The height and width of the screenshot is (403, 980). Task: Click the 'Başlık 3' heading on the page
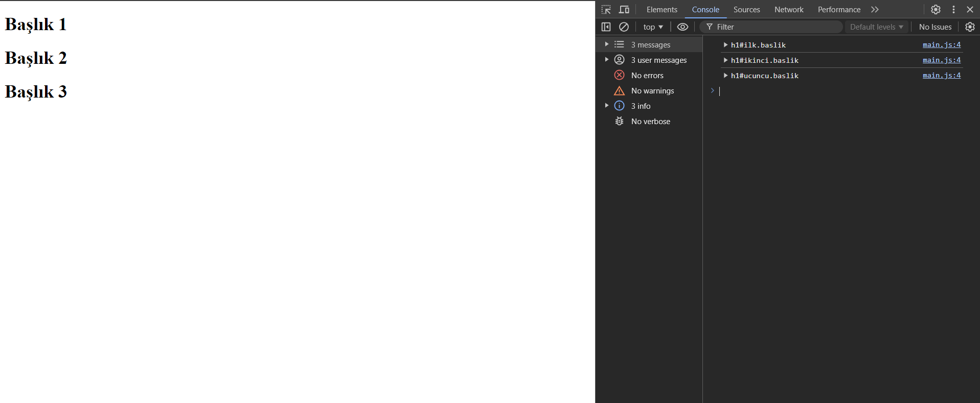click(x=36, y=92)
